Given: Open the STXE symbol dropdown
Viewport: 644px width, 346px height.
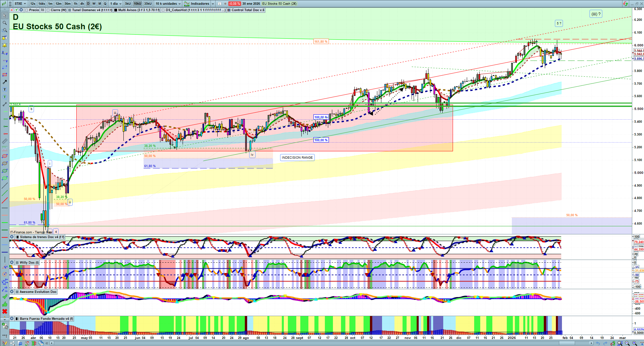Looking at the screenshot, I should click(20, 4).
